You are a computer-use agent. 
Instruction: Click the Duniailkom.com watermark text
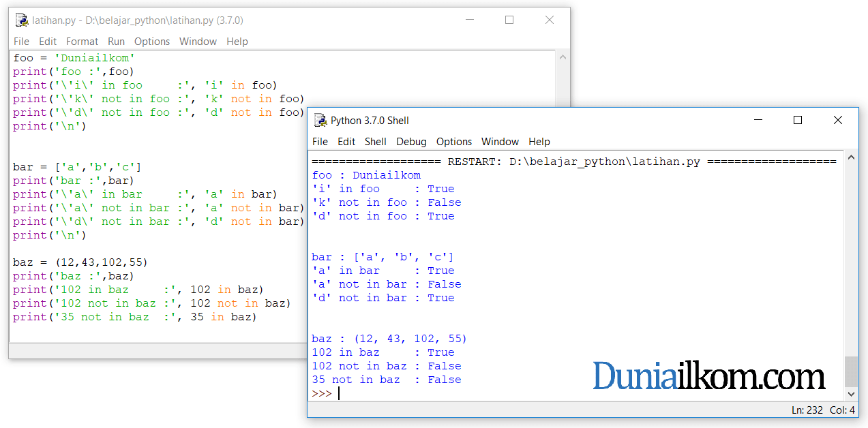(x=708, y=376)
